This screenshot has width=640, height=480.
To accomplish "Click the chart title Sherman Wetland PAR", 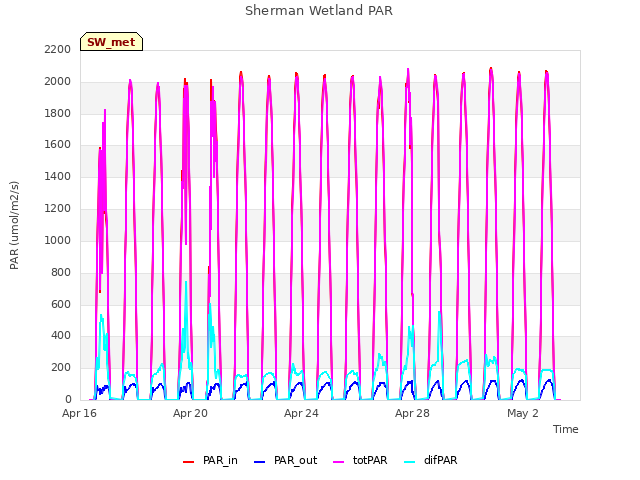I will [x=319, y=11].
